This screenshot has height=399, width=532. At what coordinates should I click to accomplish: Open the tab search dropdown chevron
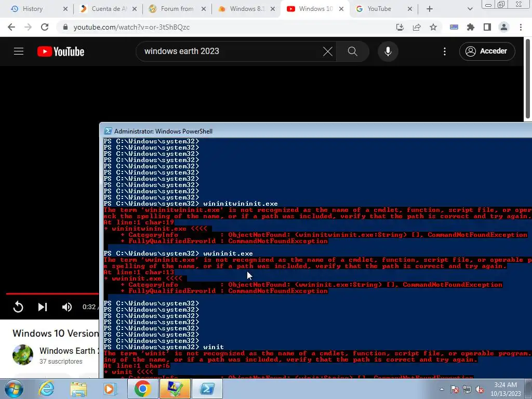pos(470,9)
